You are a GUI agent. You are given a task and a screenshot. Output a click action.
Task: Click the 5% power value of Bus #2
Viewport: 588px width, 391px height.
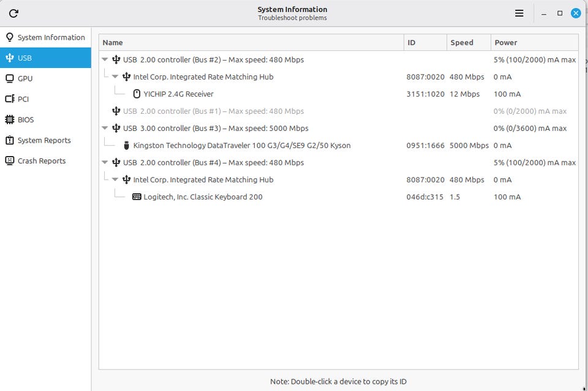(x=534, y=59)
